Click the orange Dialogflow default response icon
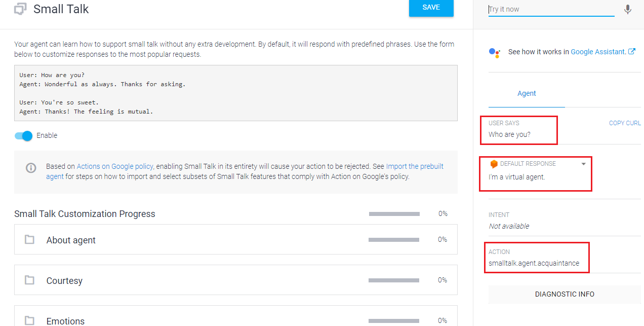644x326 pixels. [x=494, y=164]
